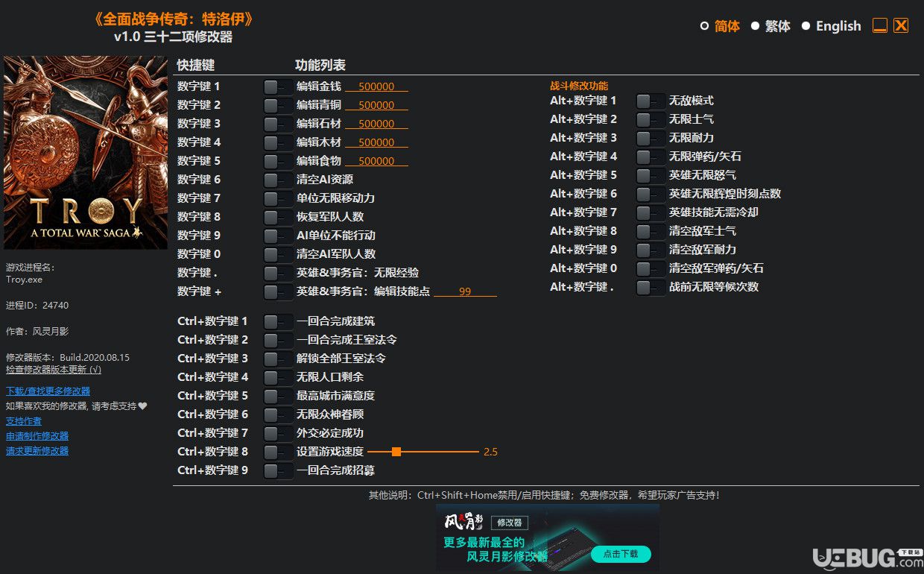This screenshot has width=924, height=574.
Task: Toggle 编辑青铜 switch
Action: (x=278, y=105)
